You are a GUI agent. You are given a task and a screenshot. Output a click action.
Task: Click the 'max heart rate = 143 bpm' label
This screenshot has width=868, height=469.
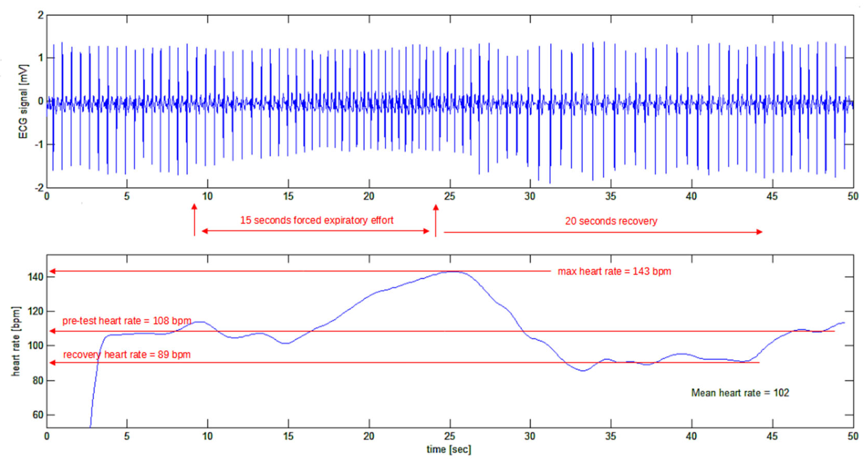pyautogui.click(x=614, y=271)
